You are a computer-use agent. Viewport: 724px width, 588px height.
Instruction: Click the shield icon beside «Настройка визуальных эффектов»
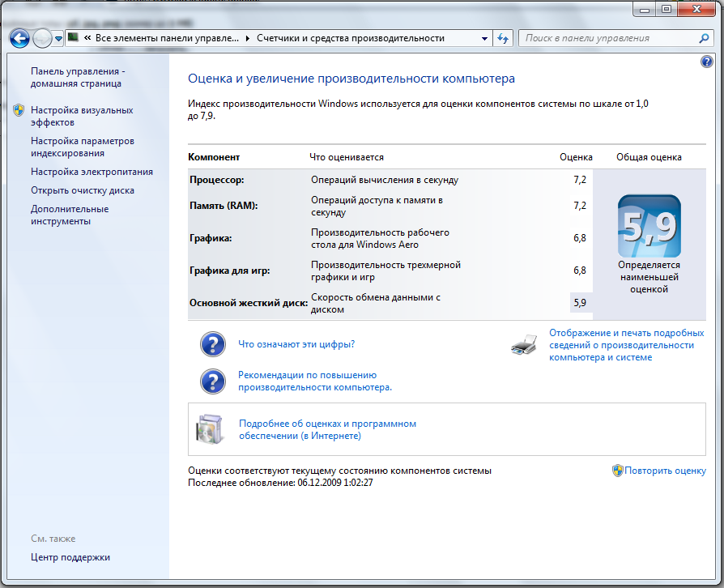(19, 110)
